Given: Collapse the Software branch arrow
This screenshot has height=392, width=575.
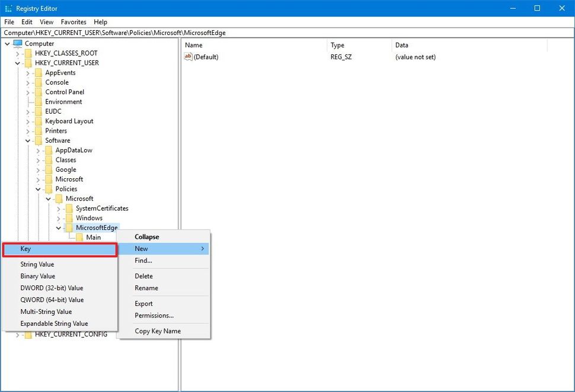Looking at the screenshot, I should tap(27, 140).
